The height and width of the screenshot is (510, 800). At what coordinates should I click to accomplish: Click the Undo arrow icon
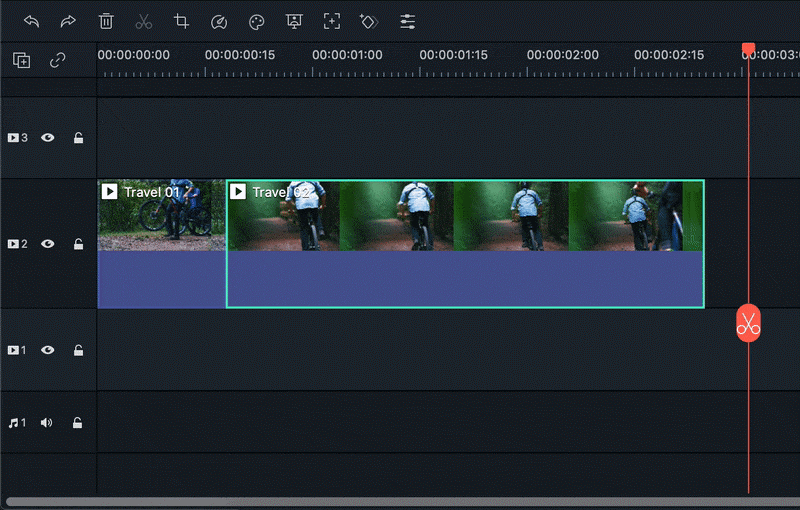[32, 21]
